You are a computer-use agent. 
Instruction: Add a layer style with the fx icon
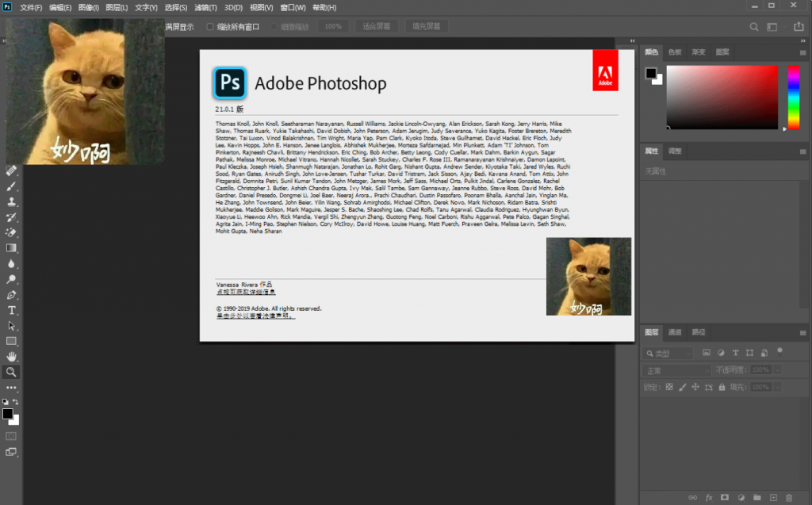click(709, 497)
